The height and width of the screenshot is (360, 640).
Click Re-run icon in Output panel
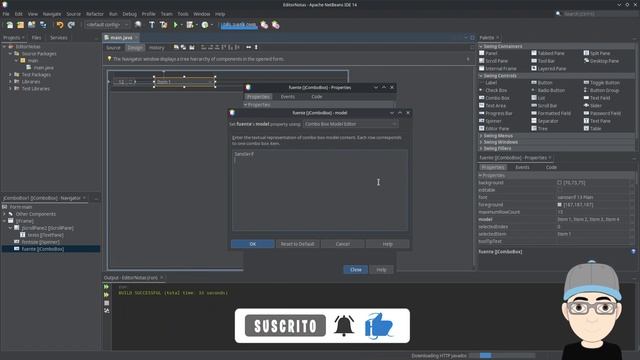pyautogui.click(x=107, y=287)
